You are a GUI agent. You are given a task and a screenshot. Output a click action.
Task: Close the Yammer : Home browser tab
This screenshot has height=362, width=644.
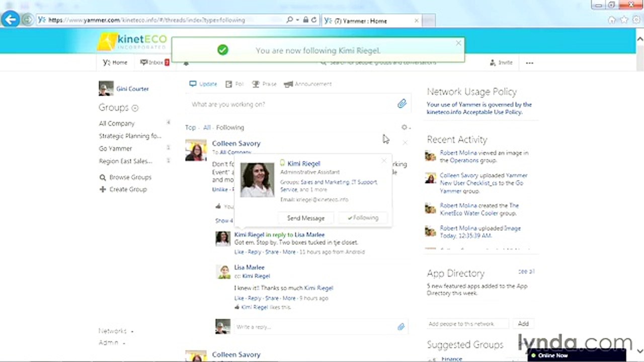pos(416,21)
